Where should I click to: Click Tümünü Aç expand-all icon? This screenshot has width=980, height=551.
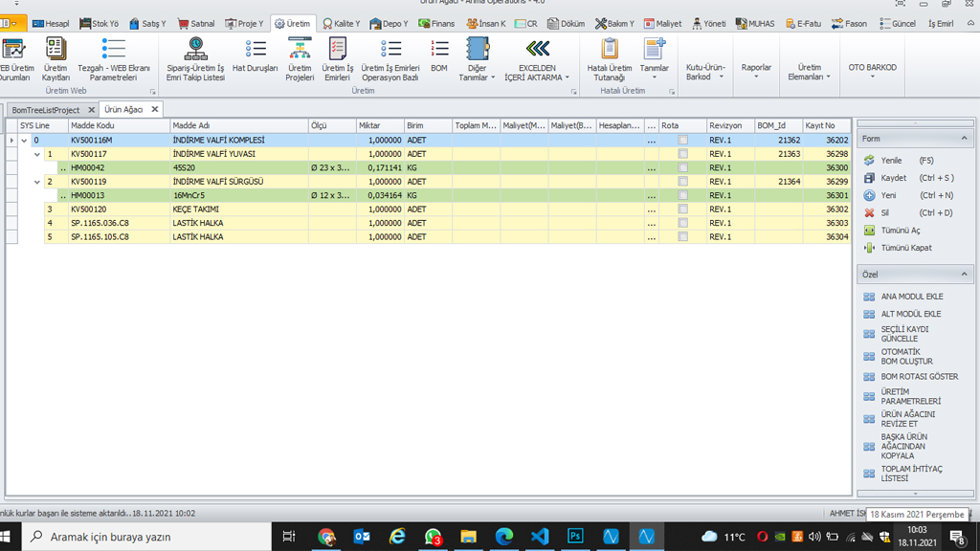[869, 231]
